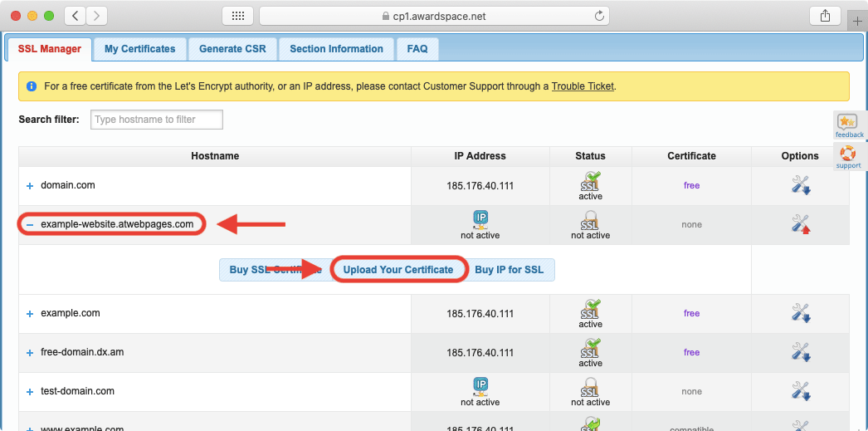Click Safari share icon in toolbar
Screen dimensions: 868x431
click(x=825, y=16)
